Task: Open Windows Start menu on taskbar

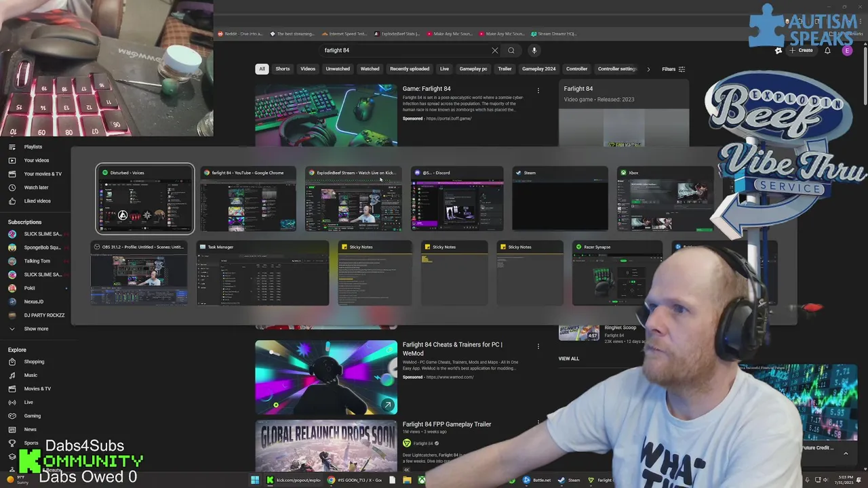Action: (255, 480)
